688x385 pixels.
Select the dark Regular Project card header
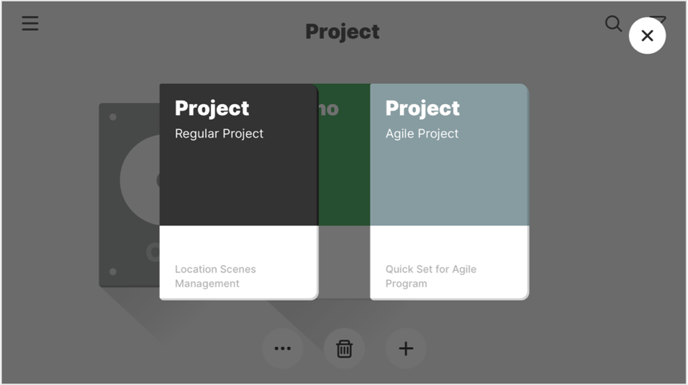(239, 155)
